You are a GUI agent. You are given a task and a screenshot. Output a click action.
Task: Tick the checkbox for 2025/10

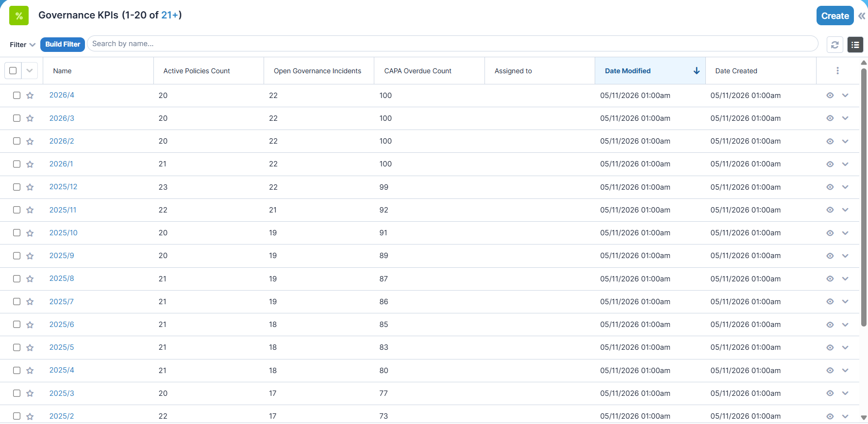click(x=17, y=232)
